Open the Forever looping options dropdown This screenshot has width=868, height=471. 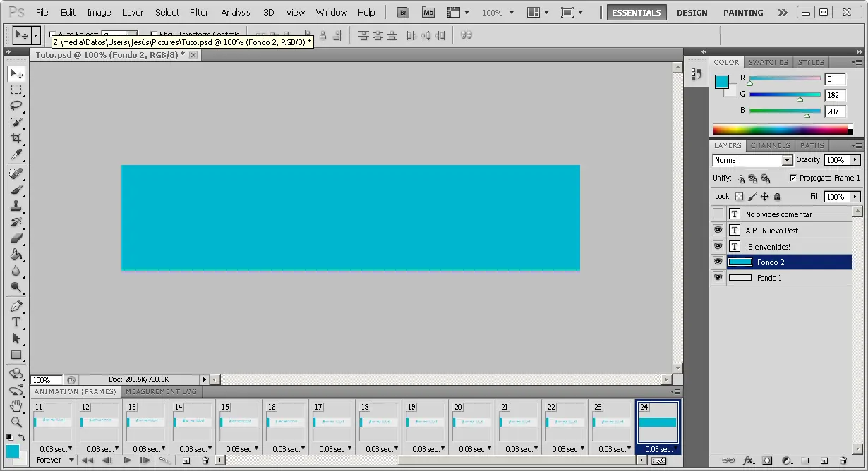click(x=54, y=460)
